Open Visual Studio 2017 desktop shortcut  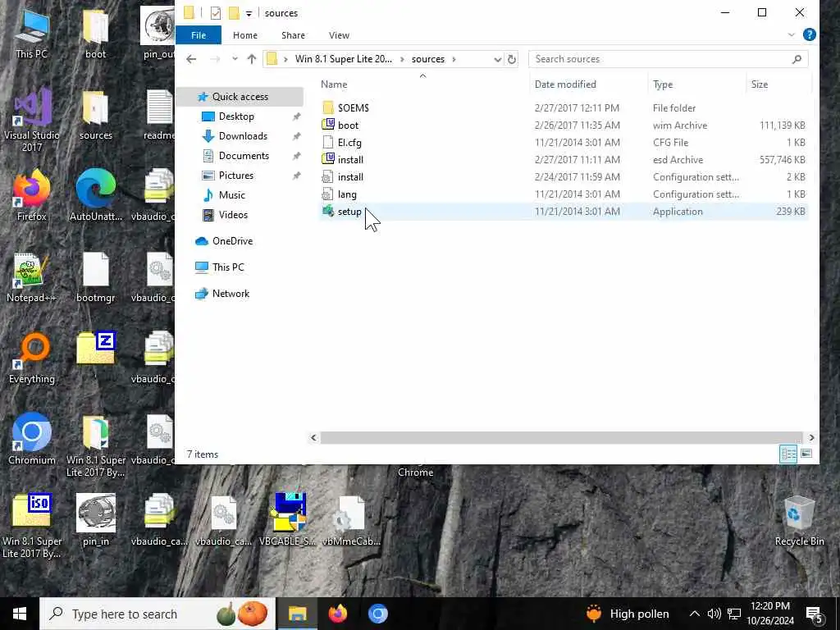32,119
